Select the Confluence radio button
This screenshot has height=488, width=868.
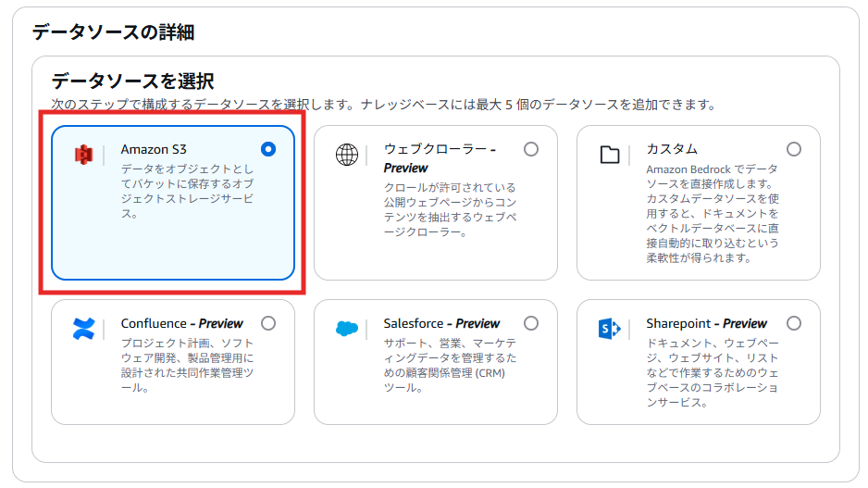click(x=268, y=323)
